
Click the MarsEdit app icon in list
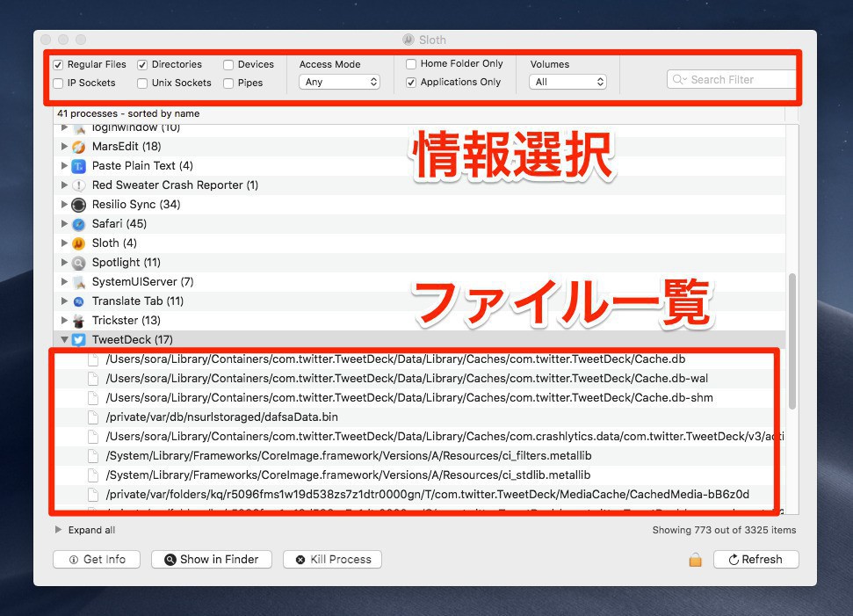78,147
